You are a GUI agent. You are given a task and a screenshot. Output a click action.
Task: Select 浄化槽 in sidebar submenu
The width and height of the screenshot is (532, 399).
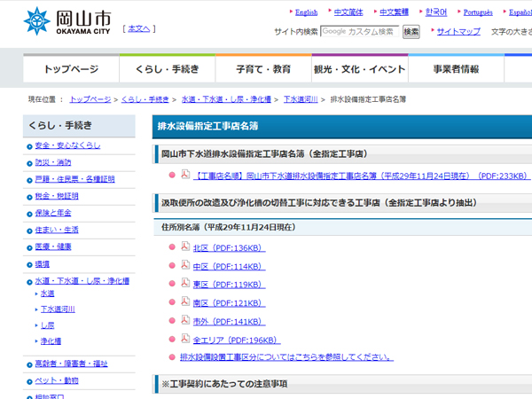(x=51, y=340)
